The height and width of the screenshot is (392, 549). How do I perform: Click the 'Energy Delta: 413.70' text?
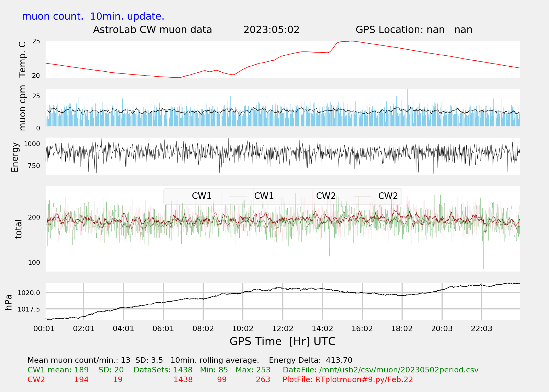point(311,360)
